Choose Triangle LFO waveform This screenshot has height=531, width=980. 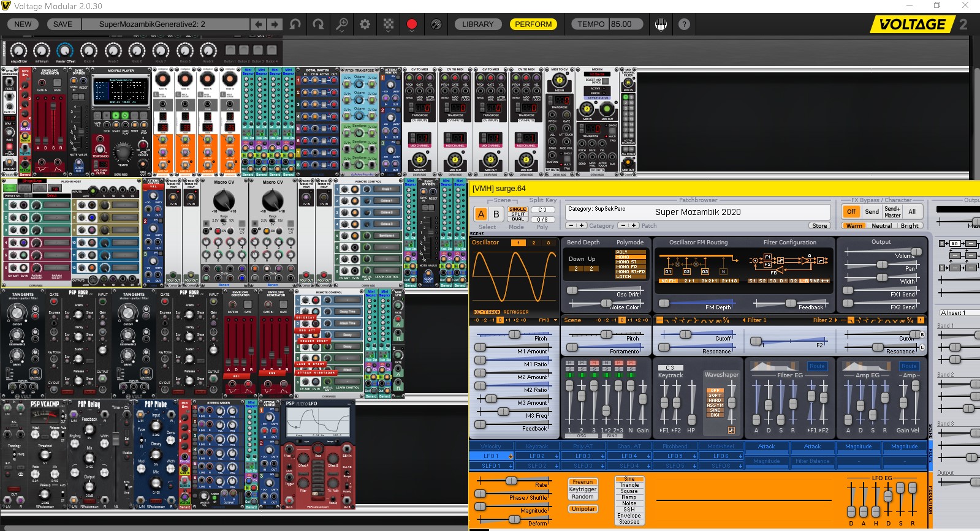(629, 485)
